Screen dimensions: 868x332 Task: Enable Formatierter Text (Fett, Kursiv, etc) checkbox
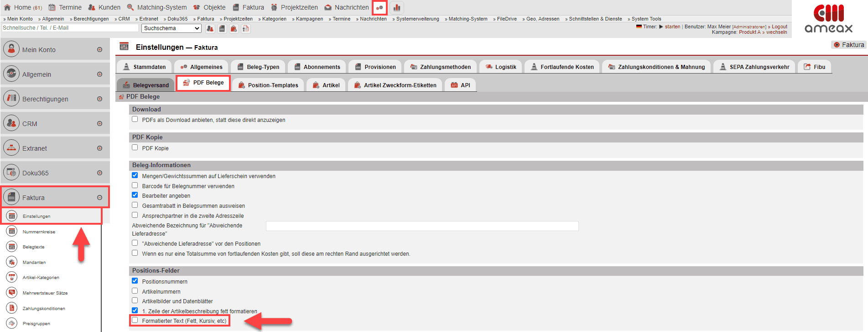point(135,320)
